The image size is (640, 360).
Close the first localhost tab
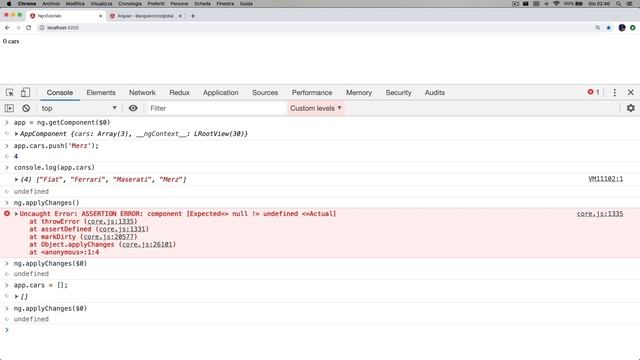tap(100, 16)
